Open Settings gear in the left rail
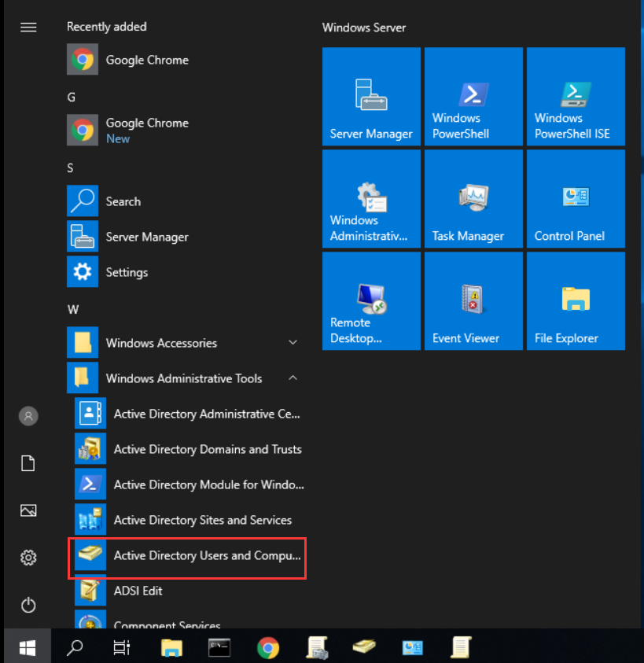 point(28,558)
